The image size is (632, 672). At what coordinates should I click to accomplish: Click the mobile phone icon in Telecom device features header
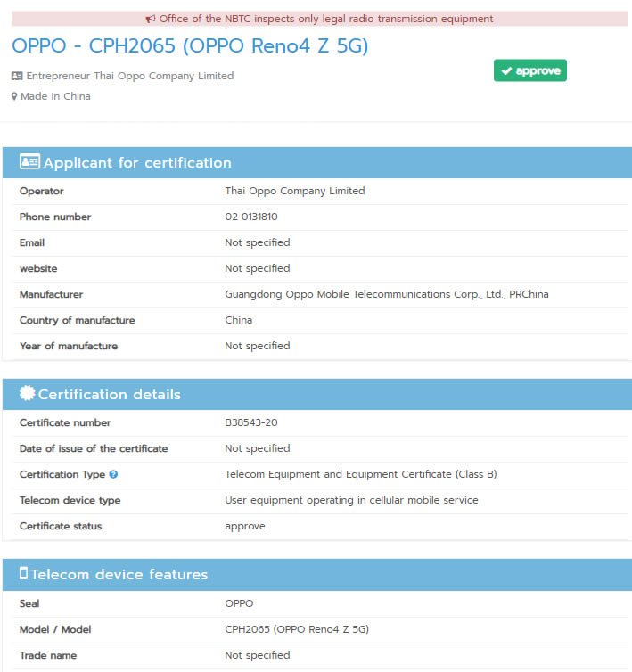click(x=24, y=573)
